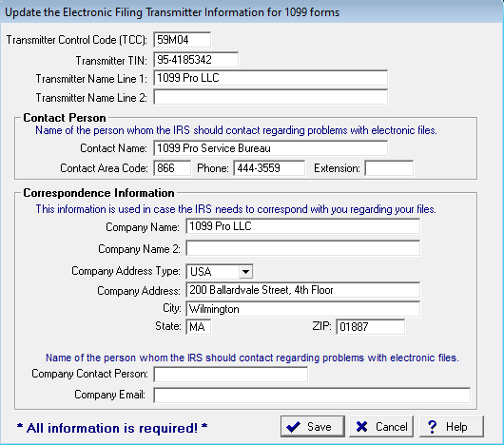504x445 pixels.
Task: Focus the Transmitter Control Code field
Action: tap(182, 40)
